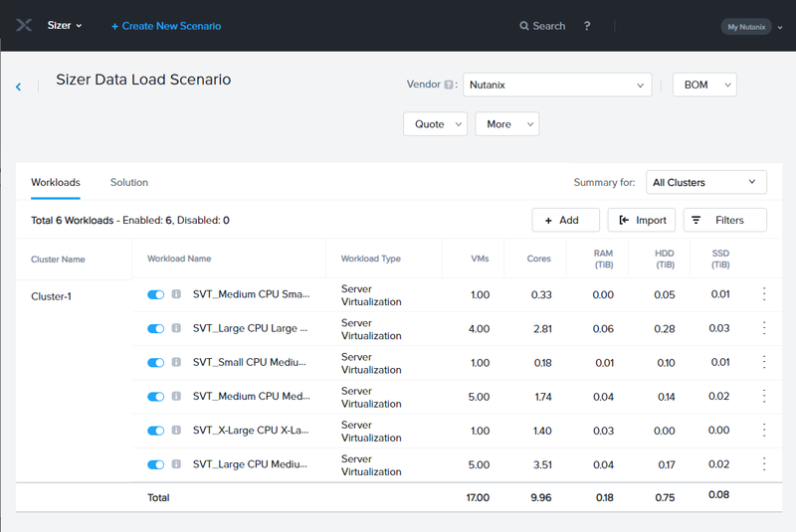Open the Filters button
Viewport: 796px width, 532px height.
pos(725,220)
